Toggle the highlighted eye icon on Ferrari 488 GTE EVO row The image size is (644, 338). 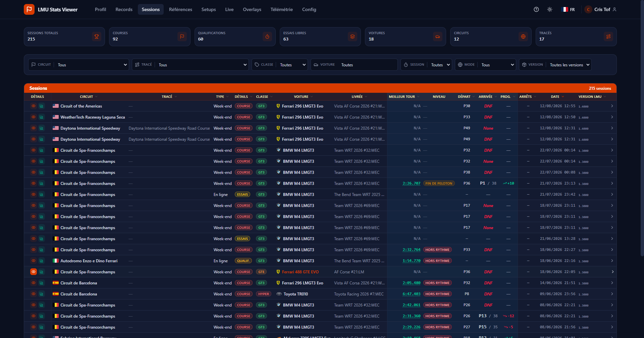34,272
